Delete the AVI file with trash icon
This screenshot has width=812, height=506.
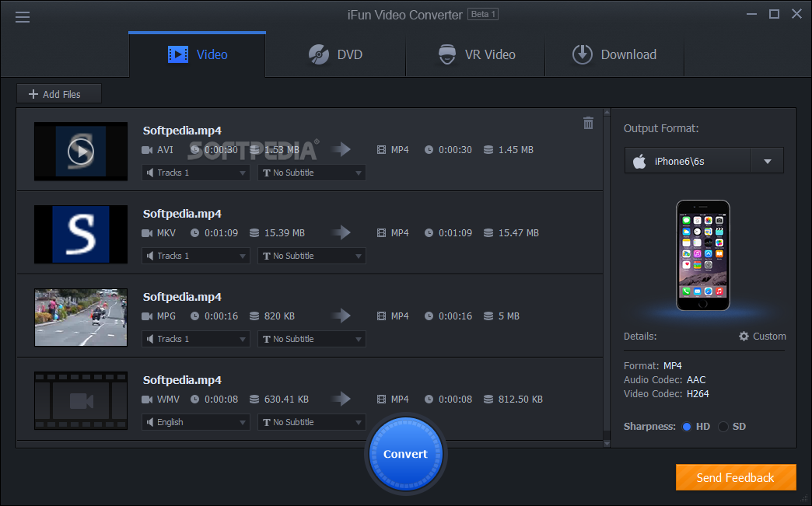(x=588, y=123)
